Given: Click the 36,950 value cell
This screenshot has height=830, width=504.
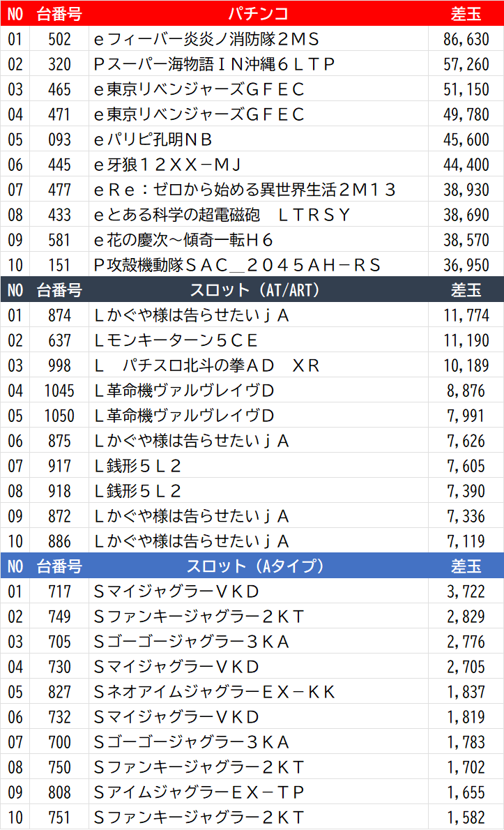Looking at the screenshot, I should pos(466,265).
